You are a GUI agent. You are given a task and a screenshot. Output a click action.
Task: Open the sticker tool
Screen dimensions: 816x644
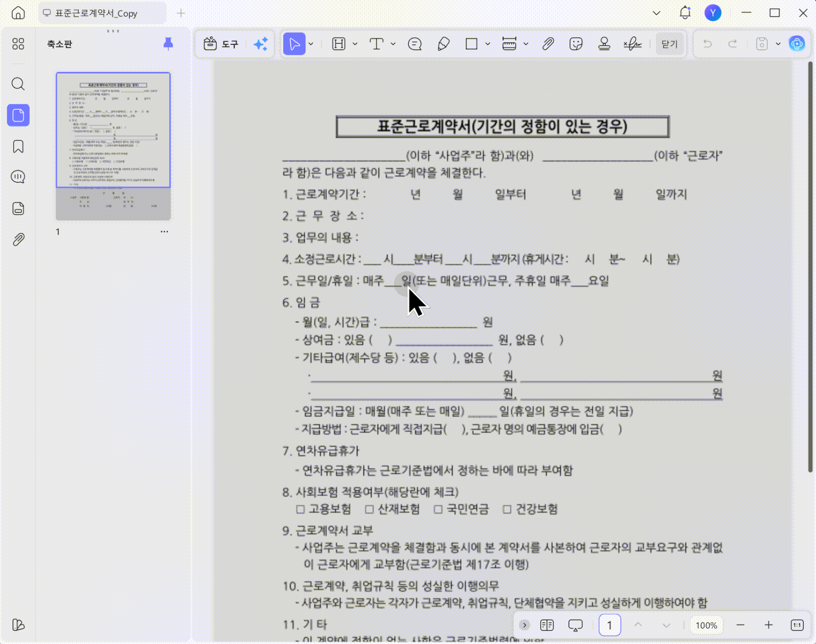576,44
